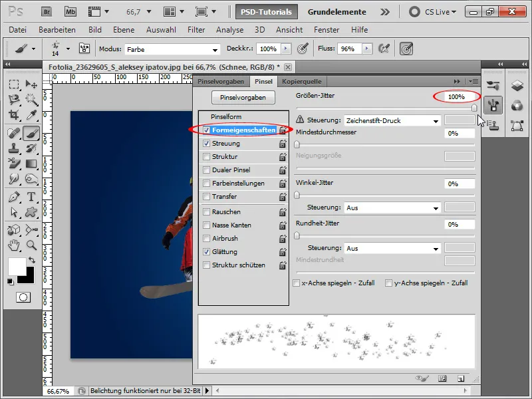Select the Eraser tool
Screen dimensions: 532x399
14,164
